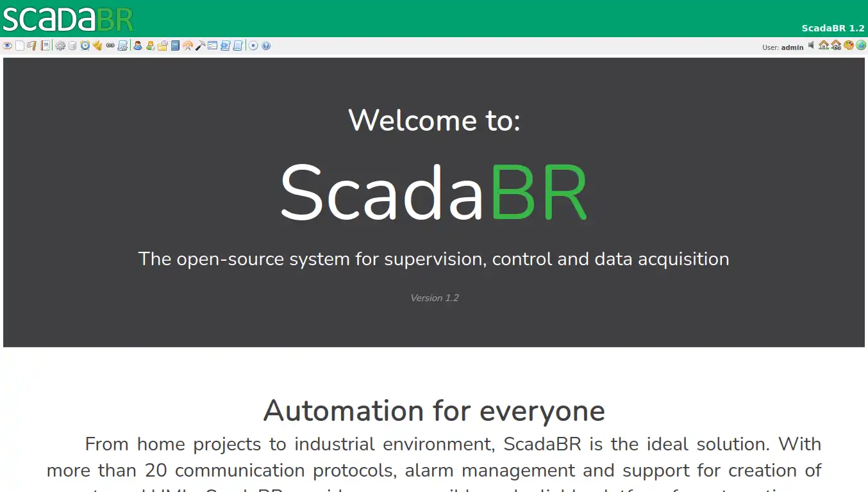Click the admin username label
The width and height of the screenshot is (868, 492).
tap(792, 47)
